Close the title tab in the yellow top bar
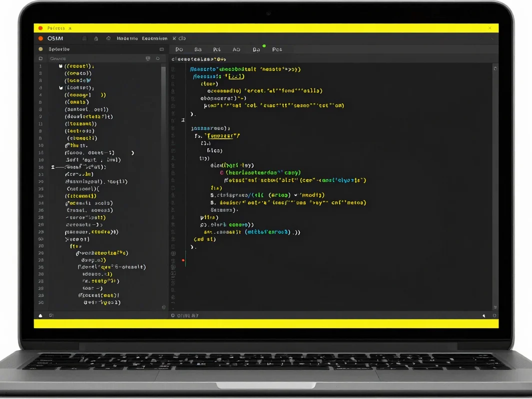Image resolution: width=532 pixels, height=399 pixels. [70, 28]
